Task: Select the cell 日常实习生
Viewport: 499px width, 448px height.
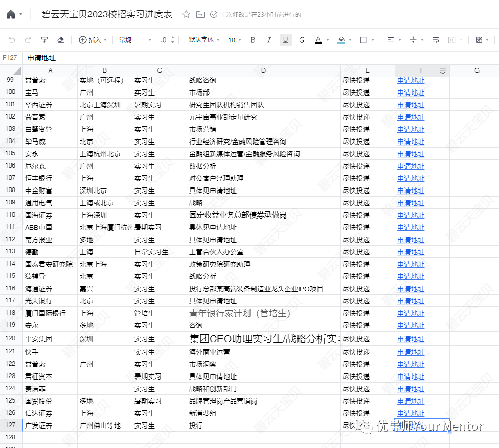Action: click(159, 252)
